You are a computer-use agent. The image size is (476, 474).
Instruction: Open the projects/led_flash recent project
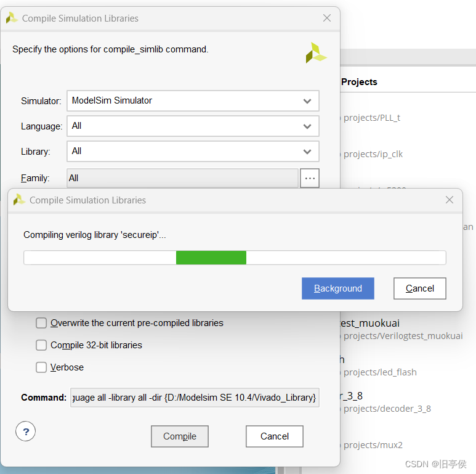click(380, 372)
